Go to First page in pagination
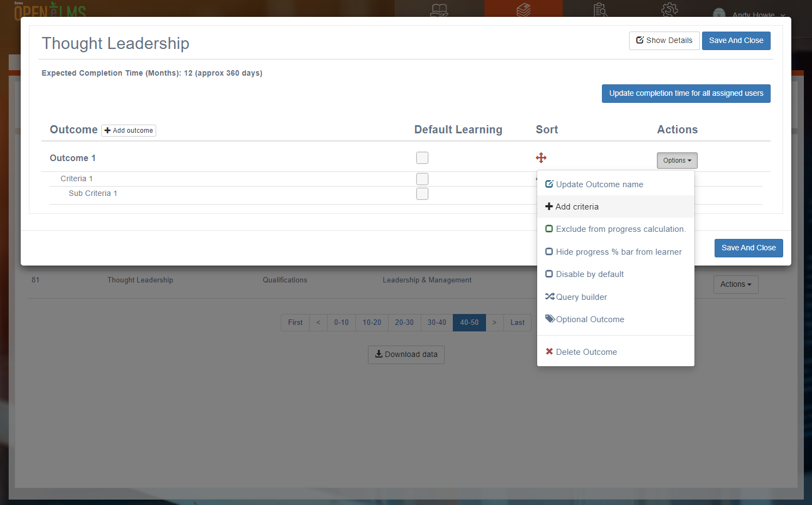Image resolution: width=812 pixels, height=505 pixels. coord(295,323)
